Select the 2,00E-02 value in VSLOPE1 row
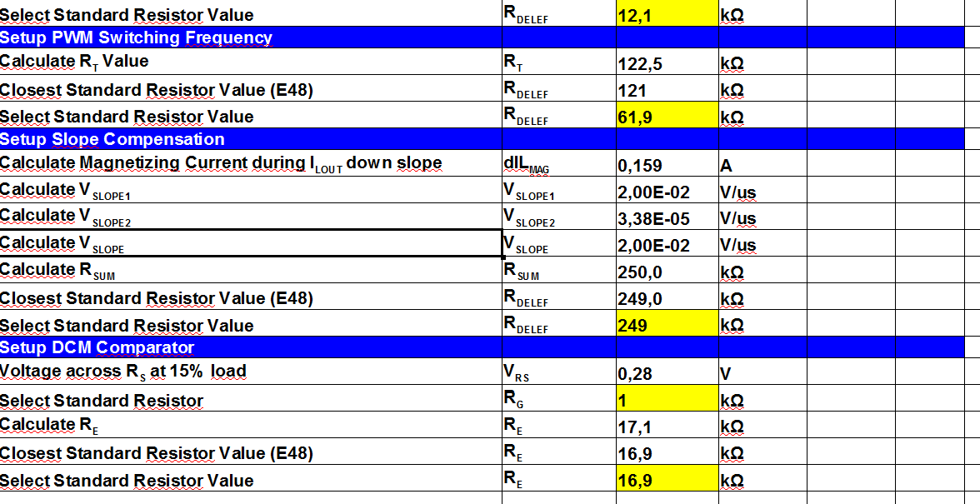Screen dimensions: 980x504 (667, 191)
